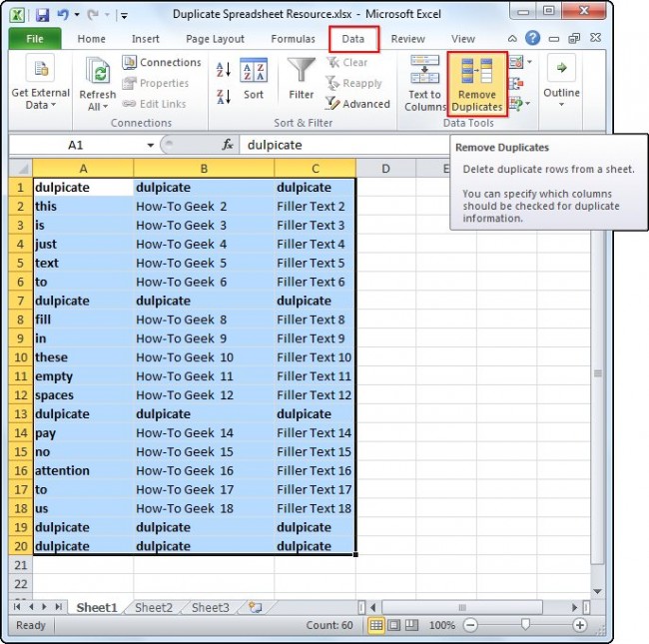
Task: Click the Insert Worksheet tab icon
Action: tap(255, 607)
